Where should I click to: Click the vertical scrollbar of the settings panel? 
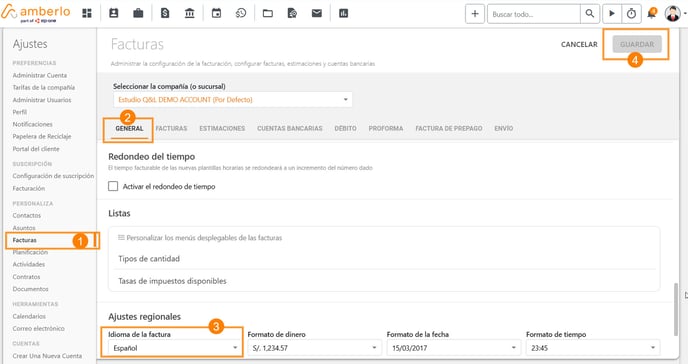676,310
